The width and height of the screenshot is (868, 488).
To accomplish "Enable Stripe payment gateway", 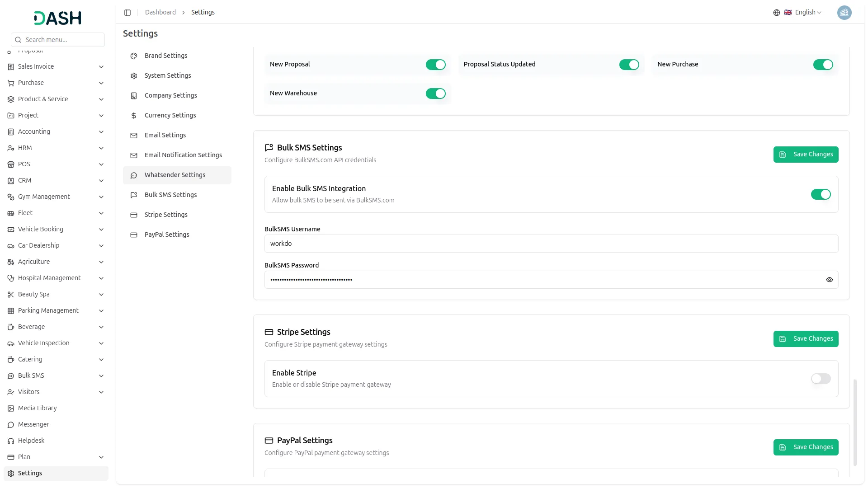I will click(820, 379).
